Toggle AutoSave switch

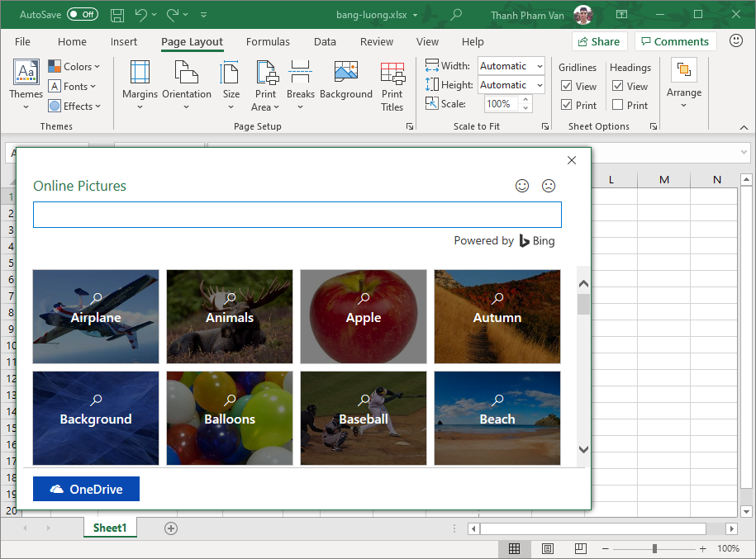click(x=83, y=15)
